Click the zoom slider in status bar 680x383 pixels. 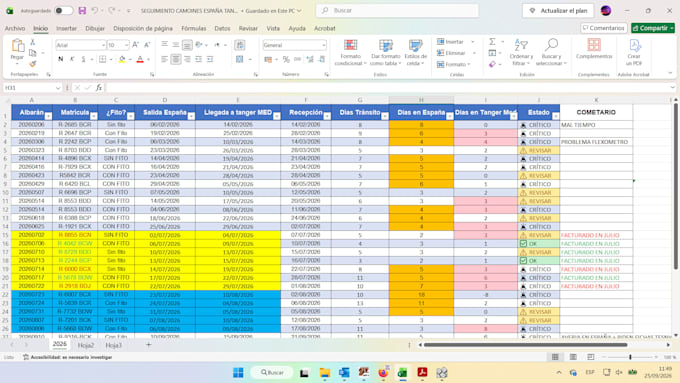631,357
